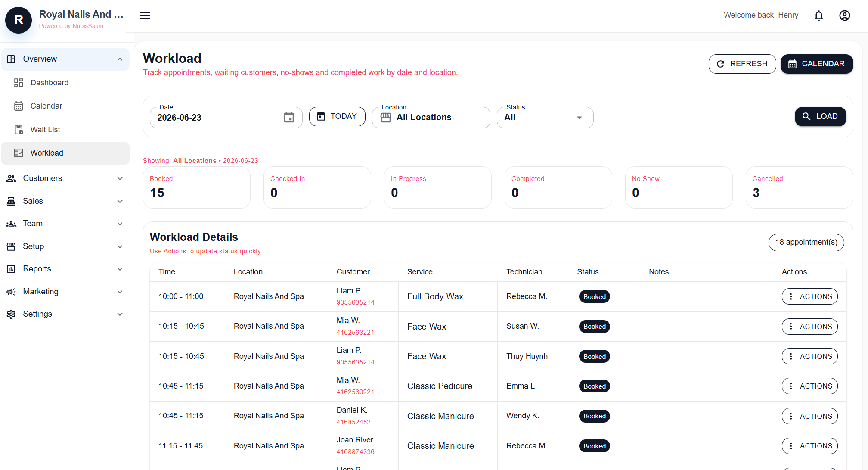Open the Status All dropdown
The height and width of the screenshot is (470, 868).
[x=545, y=117]
